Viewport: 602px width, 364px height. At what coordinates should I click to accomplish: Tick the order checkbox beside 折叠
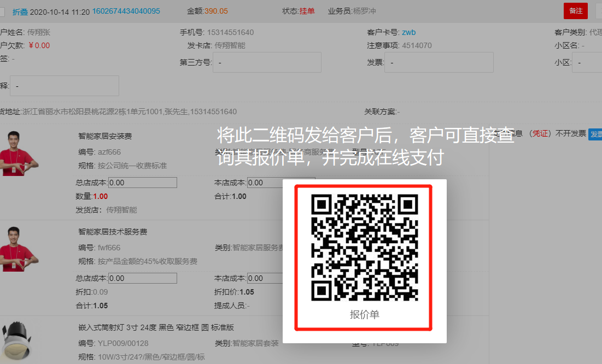pyautogui.click(x=2, y=12)
